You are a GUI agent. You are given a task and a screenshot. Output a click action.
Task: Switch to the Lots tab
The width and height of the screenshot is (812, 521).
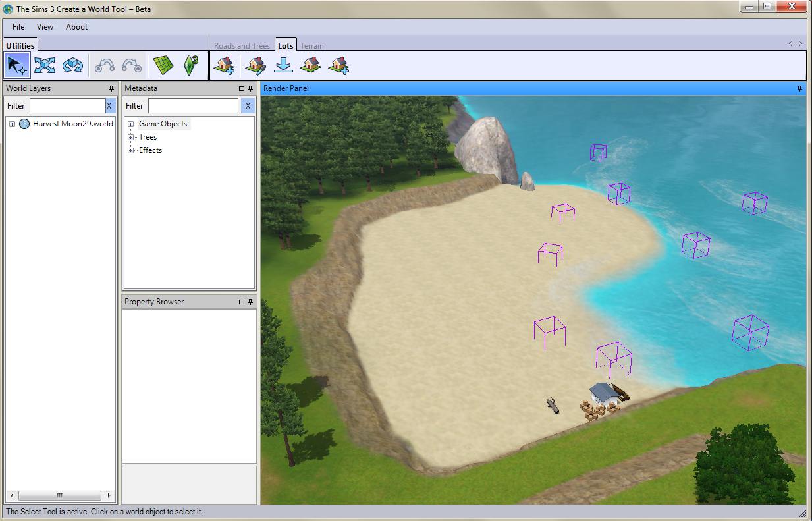(286, 45)
